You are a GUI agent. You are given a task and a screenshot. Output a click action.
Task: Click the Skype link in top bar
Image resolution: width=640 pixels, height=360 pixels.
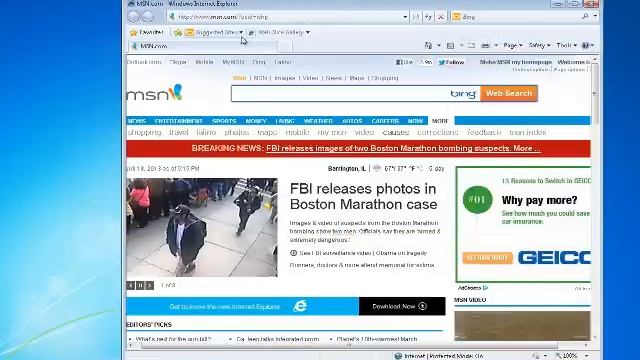pyautogui.click(x=178, y=62)
